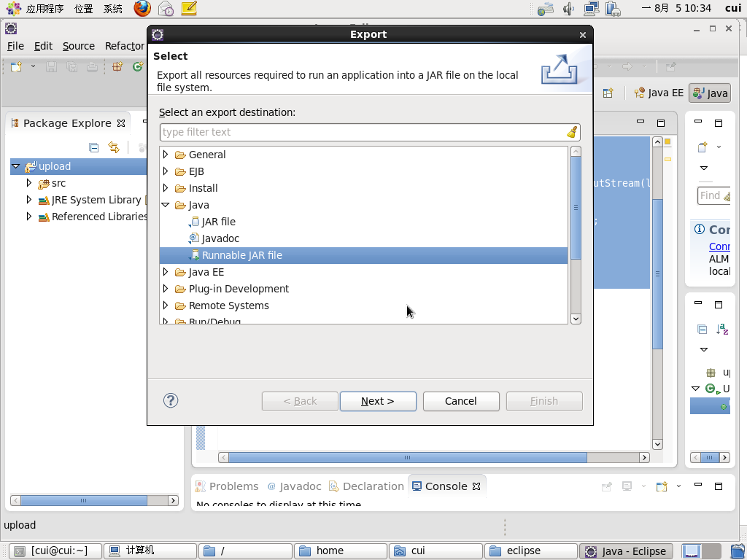Clear filter text with broom icon
This screenshot has width=747, height=560.
point(572,132)
